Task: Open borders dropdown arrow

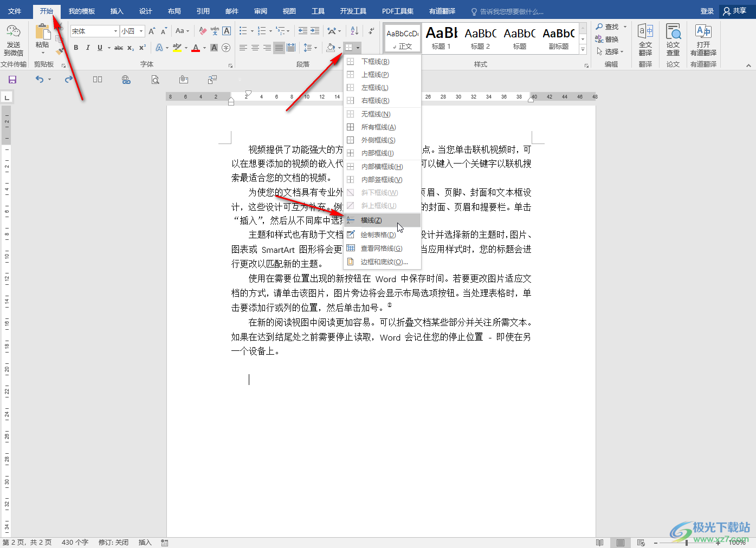Action: [358, 48]
